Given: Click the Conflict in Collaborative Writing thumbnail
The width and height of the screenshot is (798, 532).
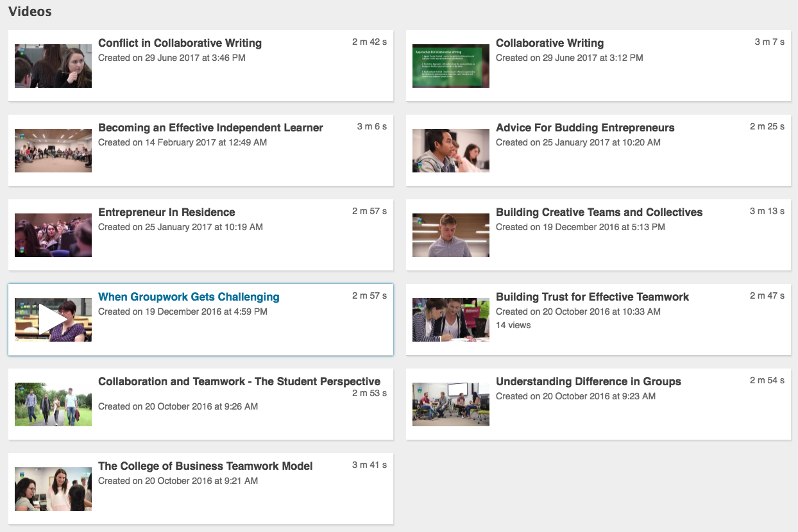Looking at the screenshot, I should tap(53, 65).
